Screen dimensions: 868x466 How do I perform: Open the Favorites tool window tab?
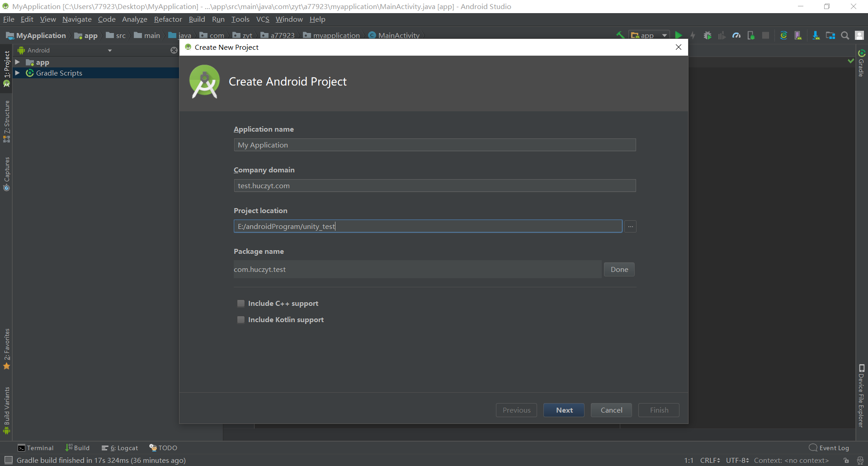pos(7,349)
